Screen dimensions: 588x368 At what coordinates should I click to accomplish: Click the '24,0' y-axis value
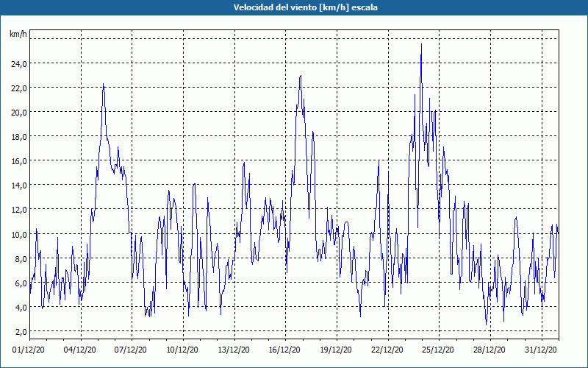click(19, 64)
